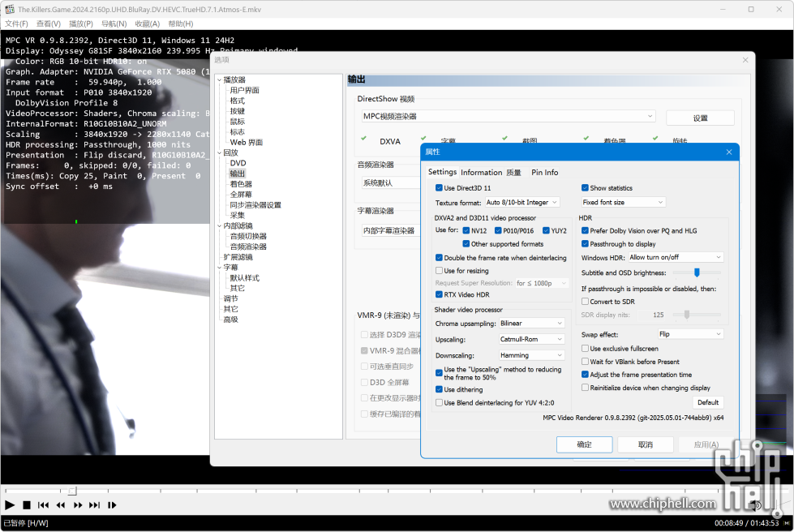The image size is (794, 532).
Task: Toggle Other supported formats checkbox
Action: (x=466, y=243)
